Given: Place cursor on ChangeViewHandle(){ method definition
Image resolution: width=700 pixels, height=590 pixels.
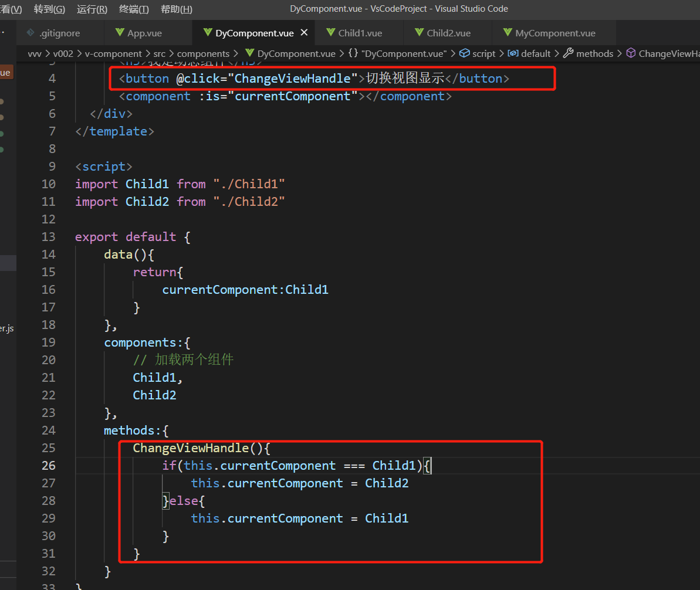Looking at the screenshot, I should tap(201, 448).
